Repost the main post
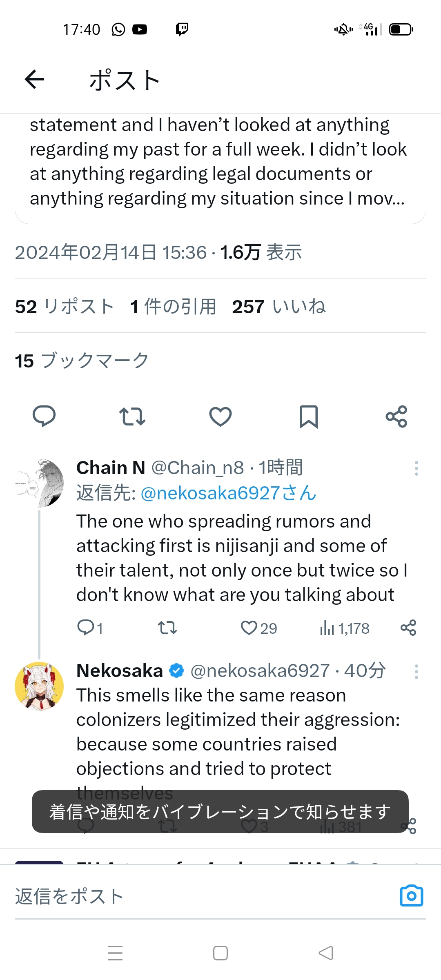Screen dimensions: 441x980 (x=132, y=416)
